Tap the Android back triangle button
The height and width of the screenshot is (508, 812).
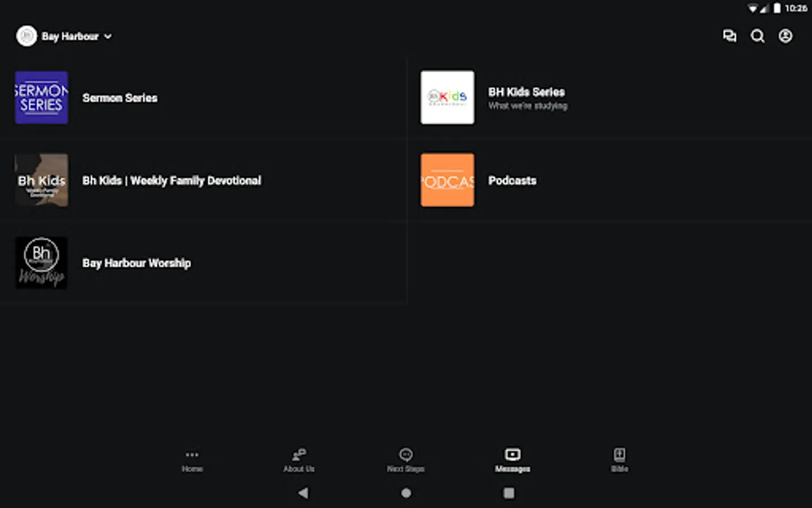[x=303, y=493]
